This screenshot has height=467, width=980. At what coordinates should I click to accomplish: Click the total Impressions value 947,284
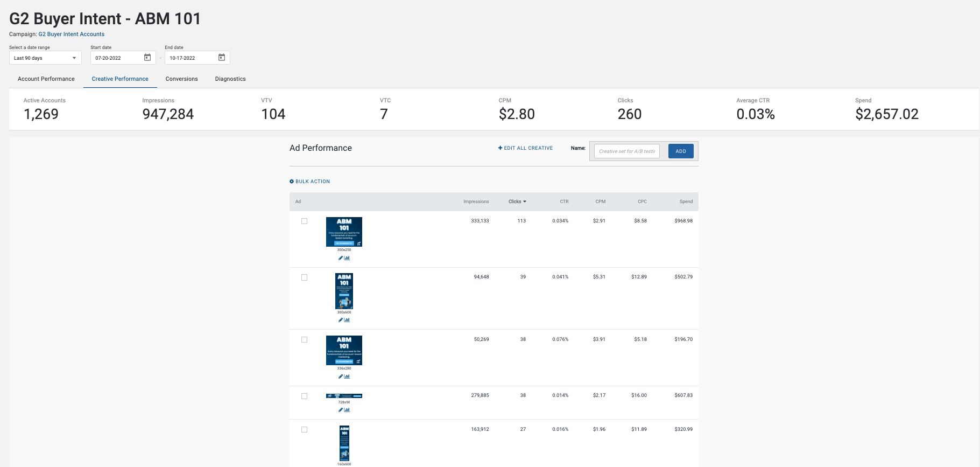coord(168,114)
